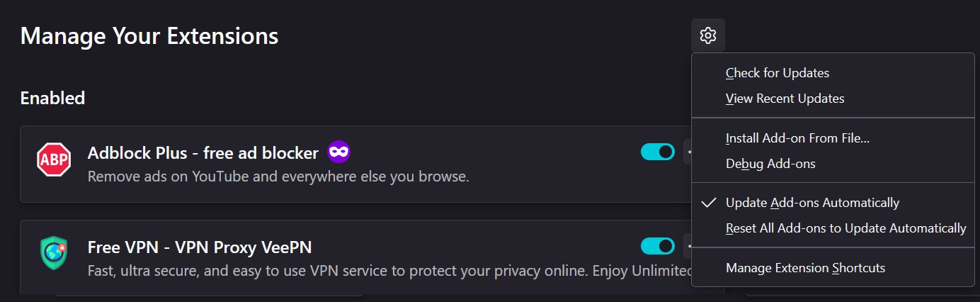This screenshot has width=980, height=302.
Task: Open Debug Add-ons
Action: pos(770,164)
